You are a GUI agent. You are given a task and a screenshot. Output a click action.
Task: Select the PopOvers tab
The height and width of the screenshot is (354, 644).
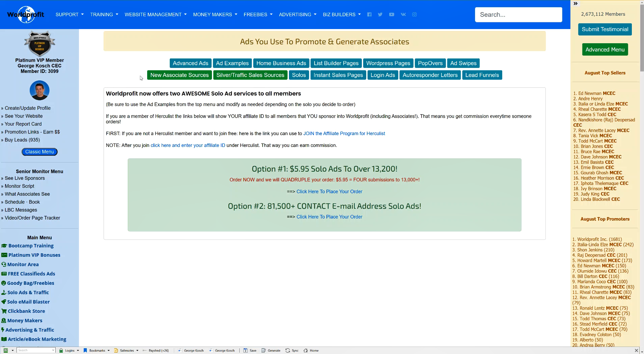(x=430, y=63)
